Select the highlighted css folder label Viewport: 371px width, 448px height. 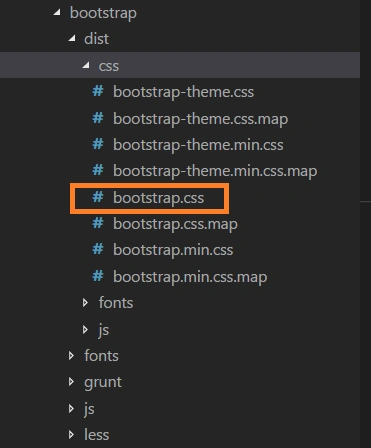(x=109, y=66)
